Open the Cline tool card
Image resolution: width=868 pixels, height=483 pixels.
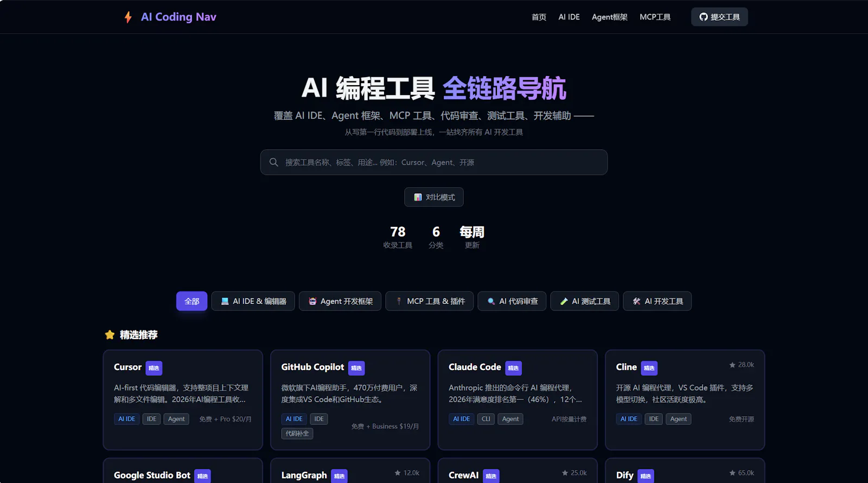click(685, 400)
